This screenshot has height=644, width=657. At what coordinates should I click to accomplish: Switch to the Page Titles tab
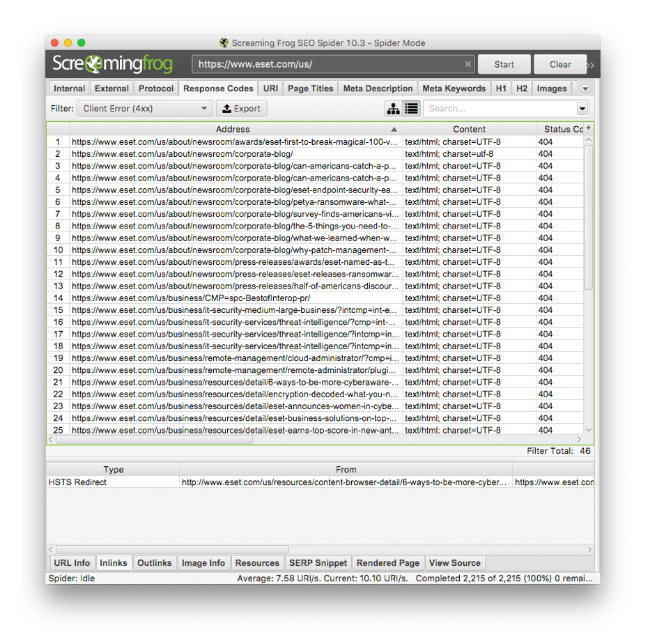[x=311, y=89]
